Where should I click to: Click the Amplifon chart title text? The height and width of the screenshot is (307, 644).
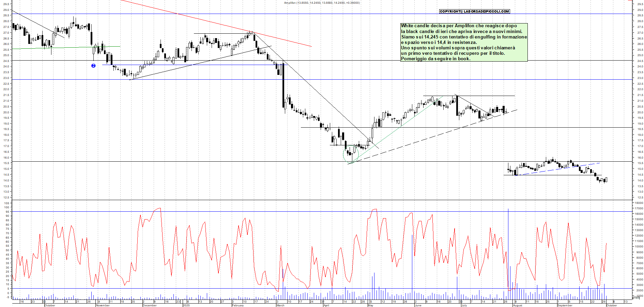tap(322, 3)
